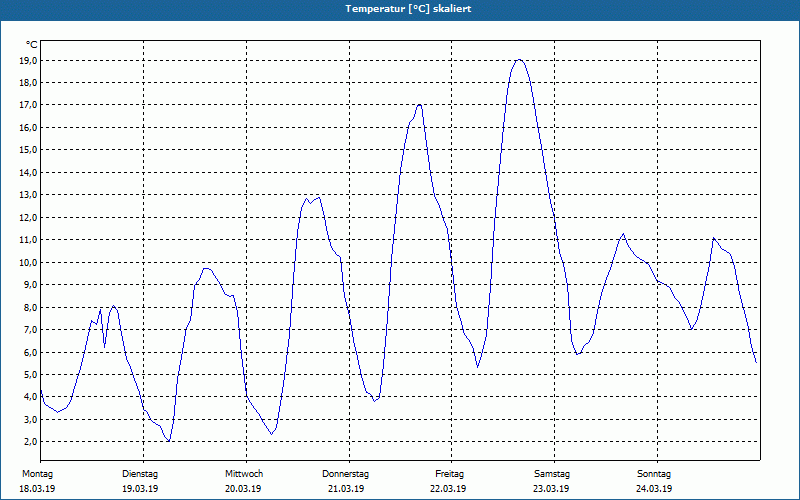The height and width of the screenshot is (500, 800).
Task: Click the date 24.03.19
Action: [654, 489]
